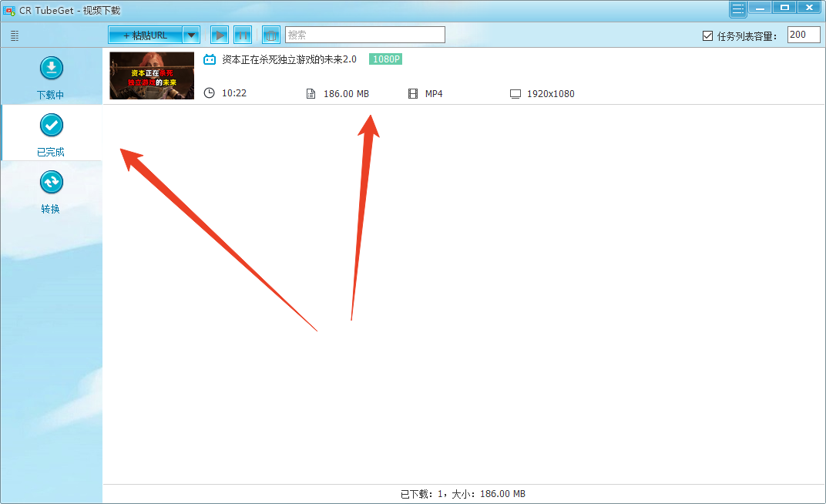Click the pause download toolbar icon
The width and height of the screenshot is (826, 504).
pyautogui.click(x=242, y=35)
